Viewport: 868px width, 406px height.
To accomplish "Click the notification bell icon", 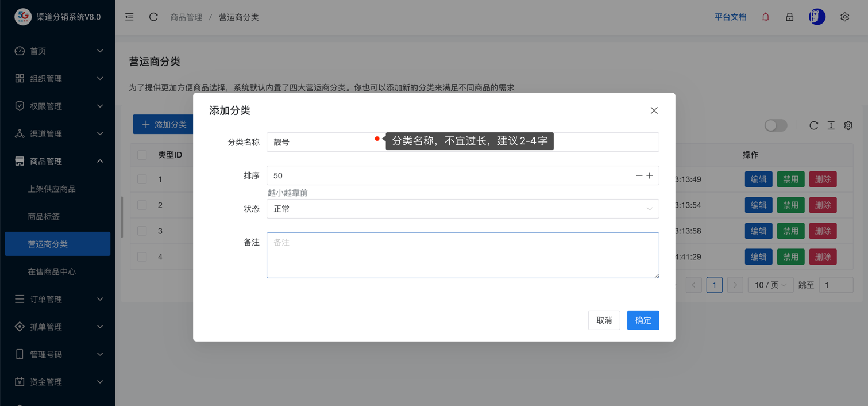I will coord(765,17).
